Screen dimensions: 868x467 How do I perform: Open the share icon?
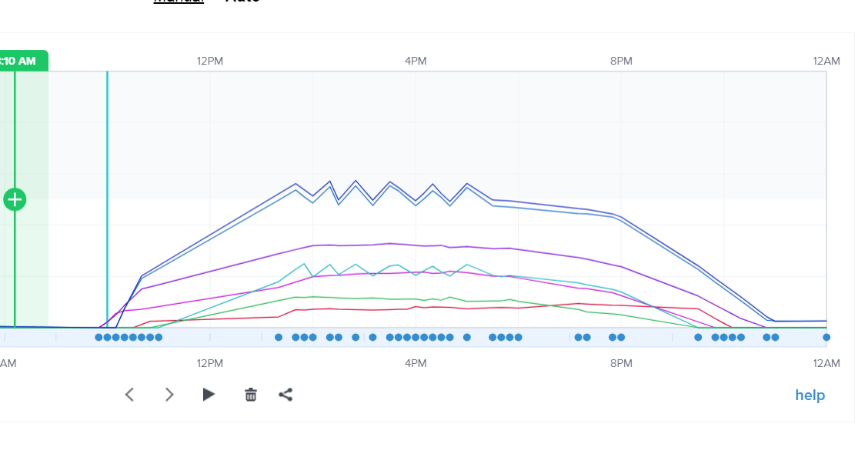[285, 395]
